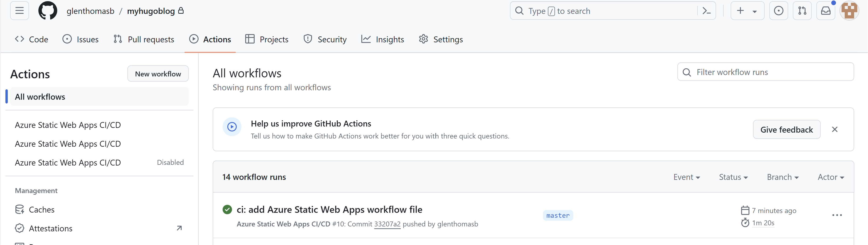
Task: Click the Give feedback button
Action: pos(786,130)
